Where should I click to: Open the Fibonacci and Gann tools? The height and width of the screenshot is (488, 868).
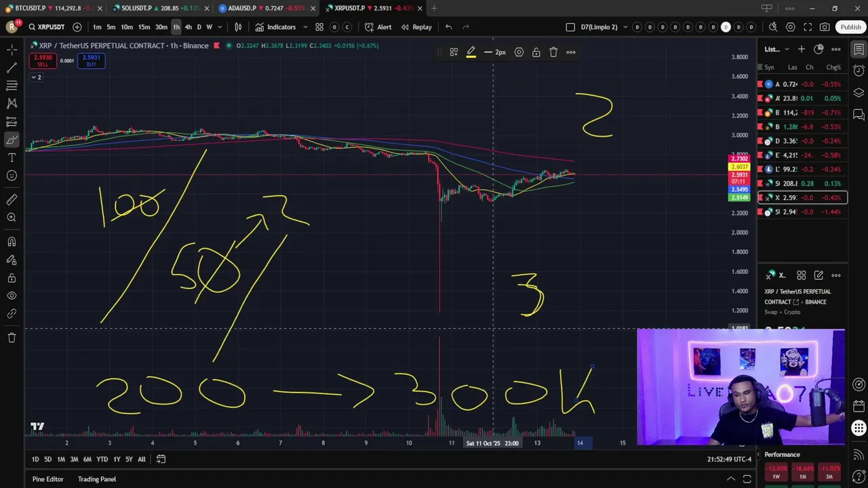tap(12, 85)
